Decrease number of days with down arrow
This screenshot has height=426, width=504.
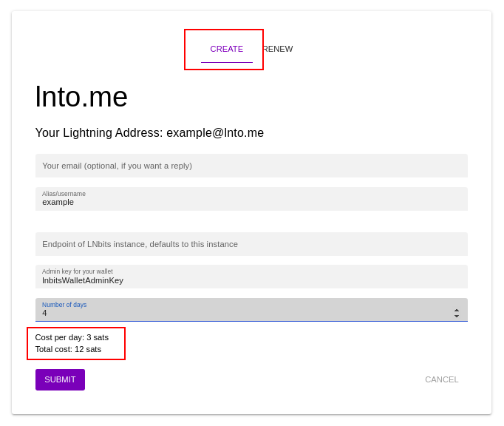[457, 316]
